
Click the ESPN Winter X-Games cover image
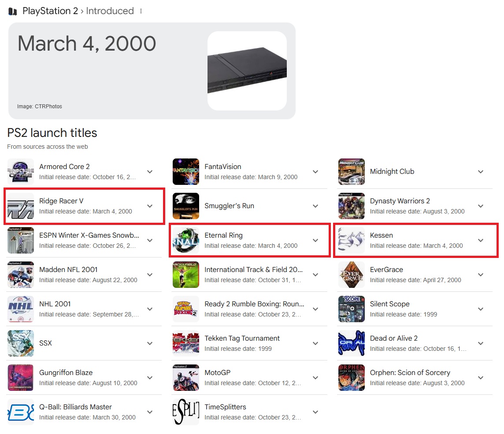pyautogui.click(x=21, y=240)
